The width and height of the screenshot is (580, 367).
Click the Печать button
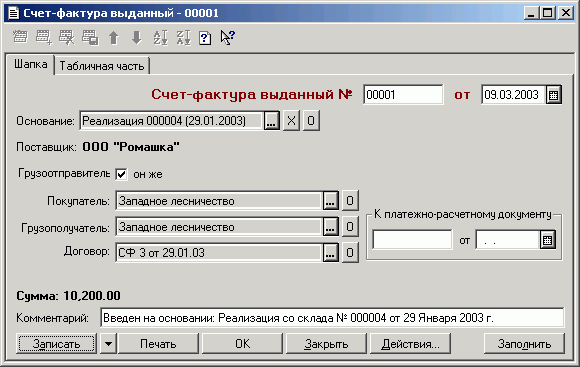pos(158,344)
